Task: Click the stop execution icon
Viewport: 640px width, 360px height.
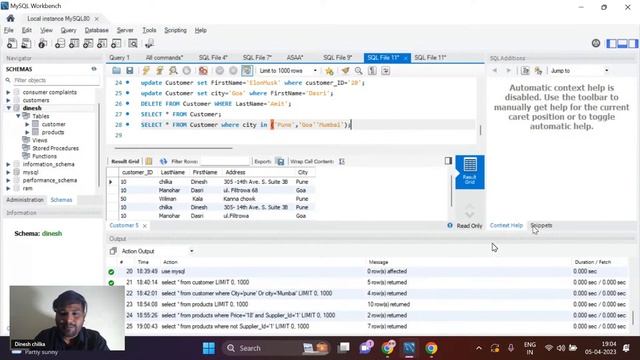Action: click(187, 71)
